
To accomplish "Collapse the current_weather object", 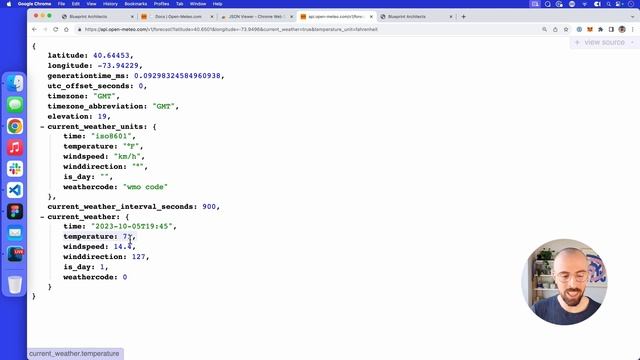I will coord(42,217).
